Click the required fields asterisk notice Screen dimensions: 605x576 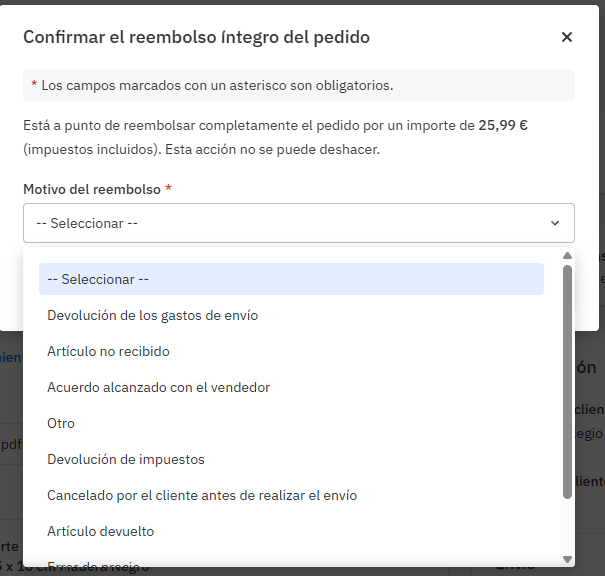pyautogui.click(x=212, y=85)
